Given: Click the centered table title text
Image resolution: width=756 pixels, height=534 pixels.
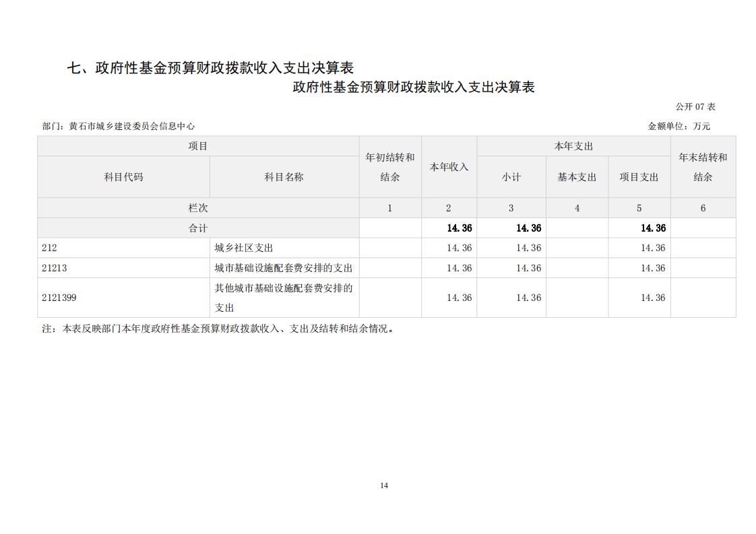Looking at the screenshot, I should pos(413,88).
